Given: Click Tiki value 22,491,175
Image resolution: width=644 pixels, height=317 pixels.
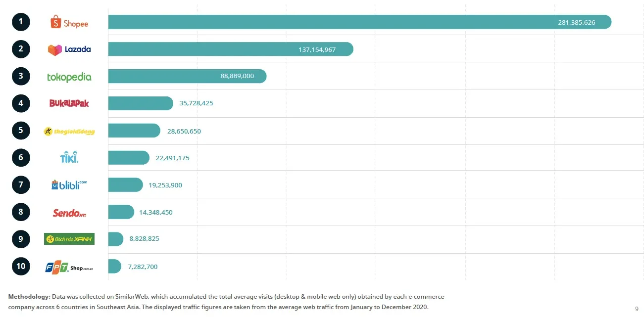Looking at the screenshot, I should coord(173,158).
